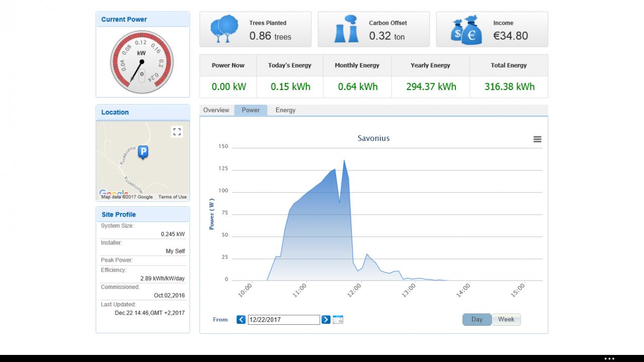
Task: Click the blue P marker on the map
Action: point(143,152)
